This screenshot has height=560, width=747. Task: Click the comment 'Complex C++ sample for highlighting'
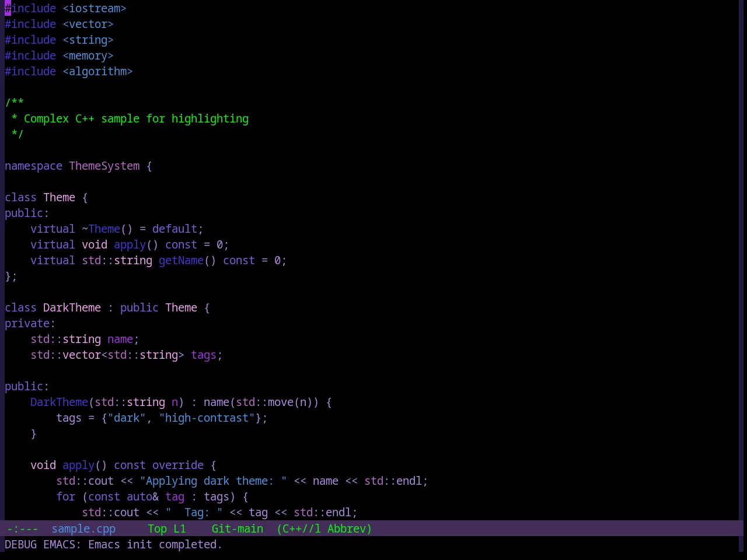click(x=136, y=118)
